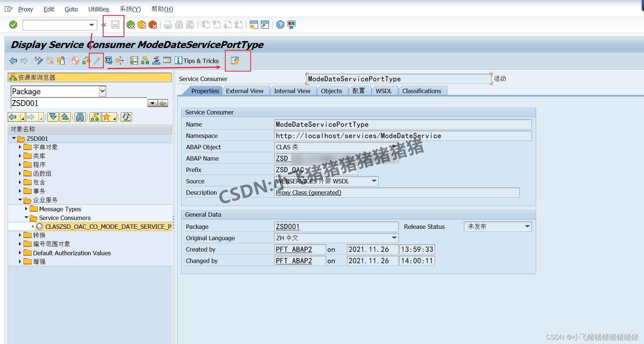Open the Package object type dropdown

point(102,91)
